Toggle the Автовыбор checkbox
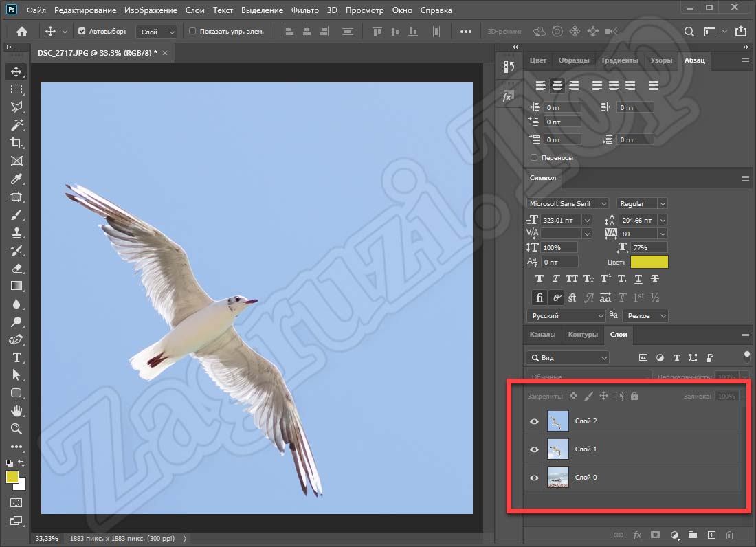The width and height of the screenshot is (756, 547). (82, 32)
